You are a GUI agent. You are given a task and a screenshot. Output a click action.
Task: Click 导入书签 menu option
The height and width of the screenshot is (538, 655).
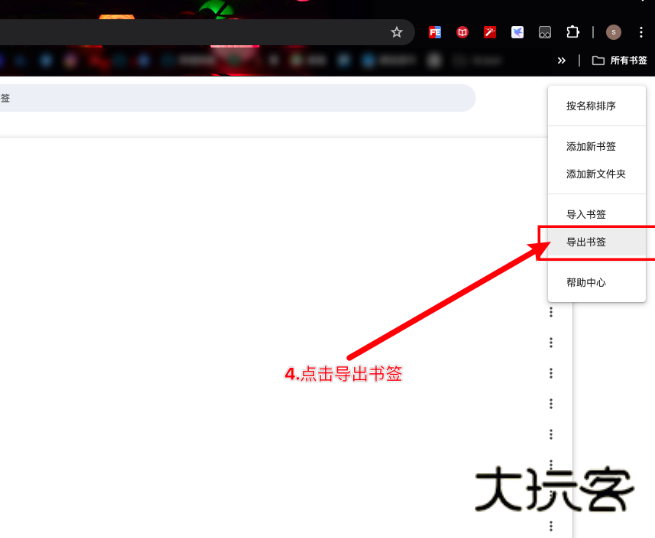point(586,214)
